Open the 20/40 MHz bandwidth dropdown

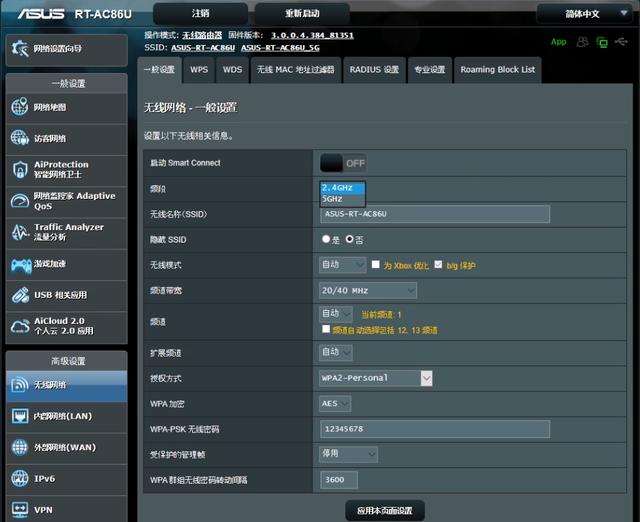[x=368, y=291]
